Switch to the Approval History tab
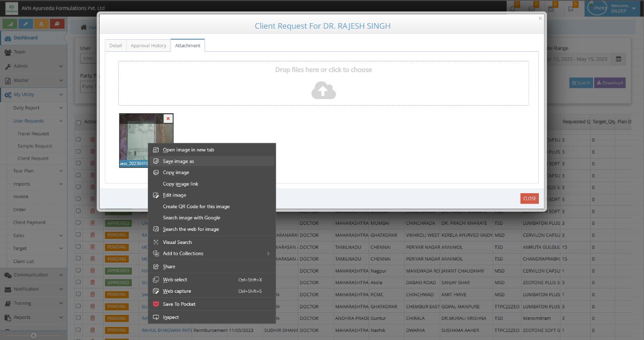This screenshot has height=340, width=644. point(148,46)
